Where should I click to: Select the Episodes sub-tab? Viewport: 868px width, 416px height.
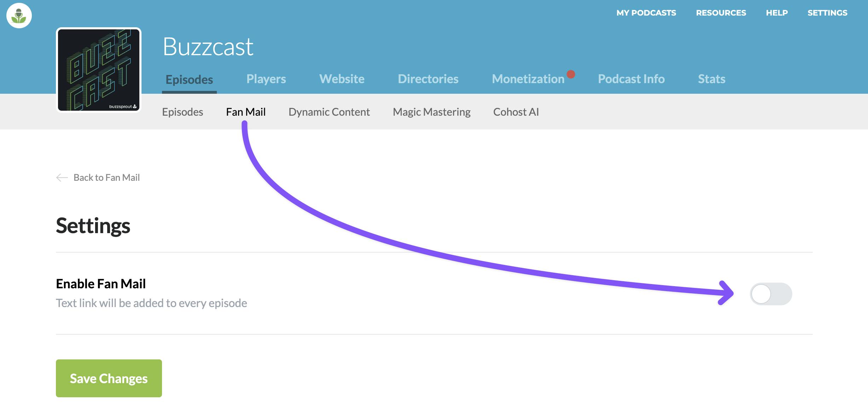click(x=183, y=112)
